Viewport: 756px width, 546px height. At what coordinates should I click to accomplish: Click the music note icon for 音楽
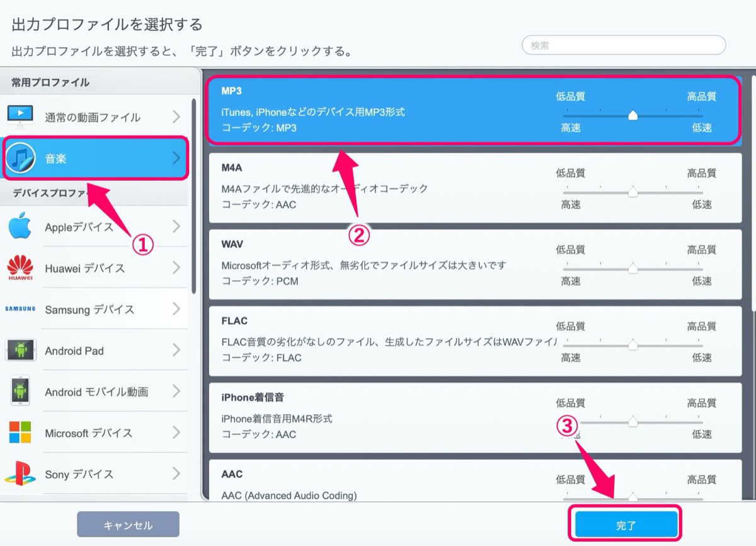pyautogui.click(x=20, y=159)
